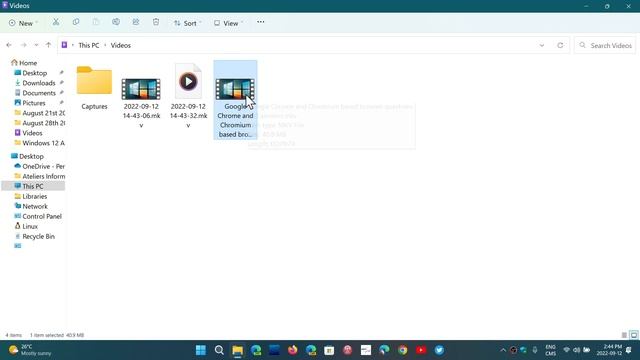Select This PC in the navigation pane

pyautogui.click(x=33, y=186)
